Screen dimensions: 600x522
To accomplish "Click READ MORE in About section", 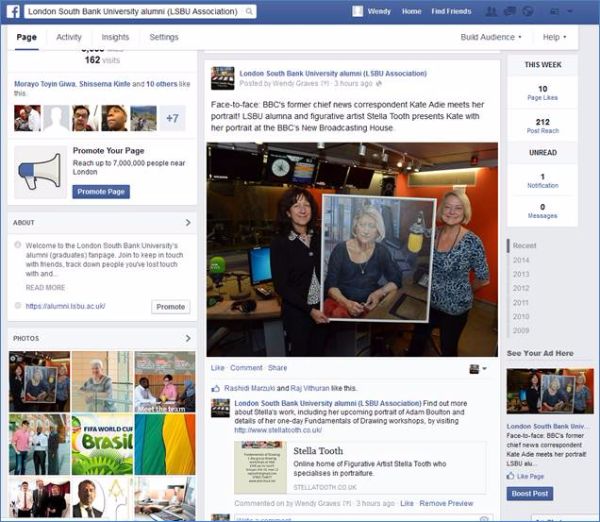I will tap(46, 287).
